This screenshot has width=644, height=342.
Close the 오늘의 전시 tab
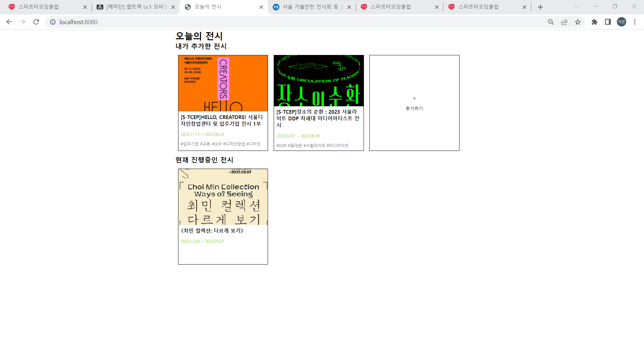[261, 7]
